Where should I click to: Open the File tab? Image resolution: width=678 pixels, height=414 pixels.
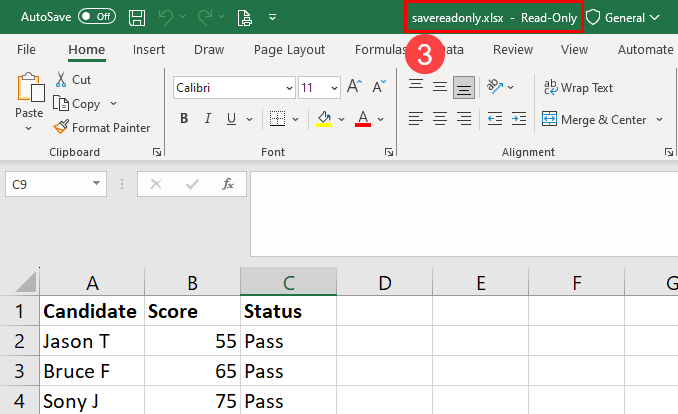26,50
